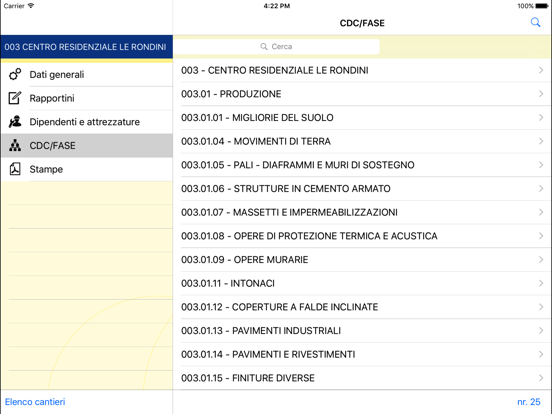Select '003.01.01 - MIGLIORIE DEL SUOLO' text
This screenshot has width=552, height=414.
coord(257,117)
